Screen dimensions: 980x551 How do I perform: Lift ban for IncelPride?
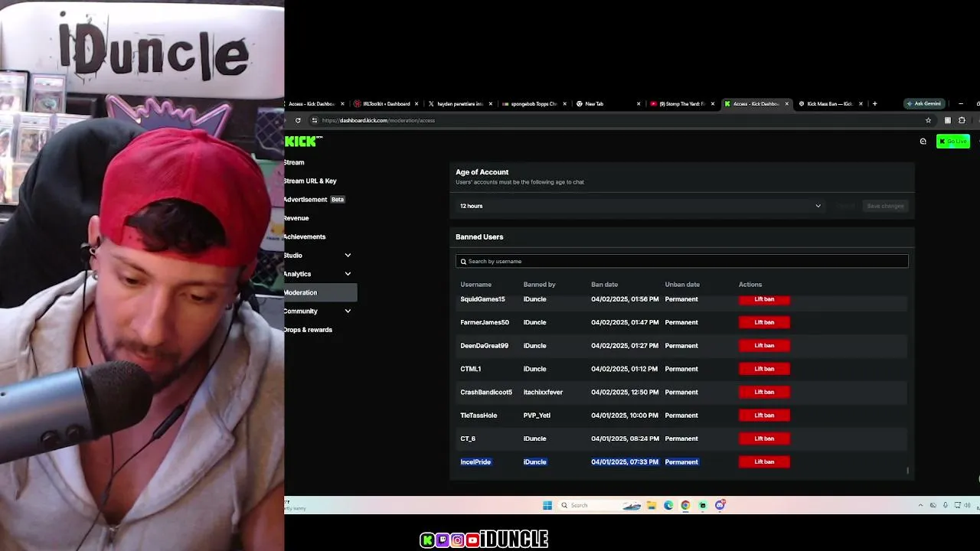[x=764, y=462]
